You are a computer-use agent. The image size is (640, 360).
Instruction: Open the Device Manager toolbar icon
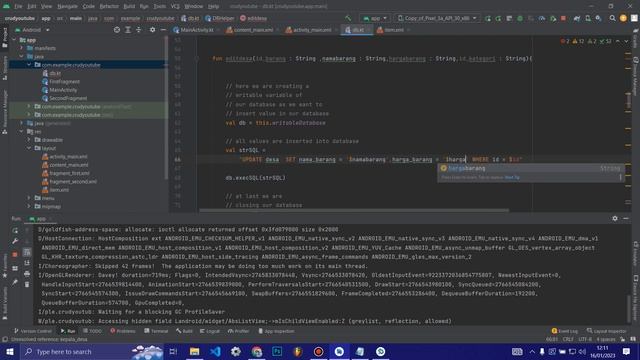pyautogui.click(x=588, y=18)
